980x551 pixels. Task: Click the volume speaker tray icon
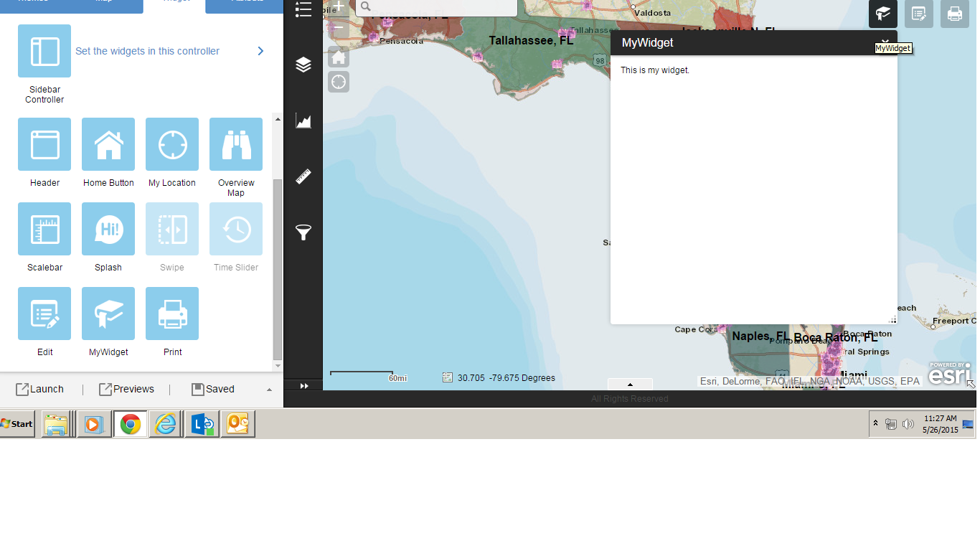(908, 424)
